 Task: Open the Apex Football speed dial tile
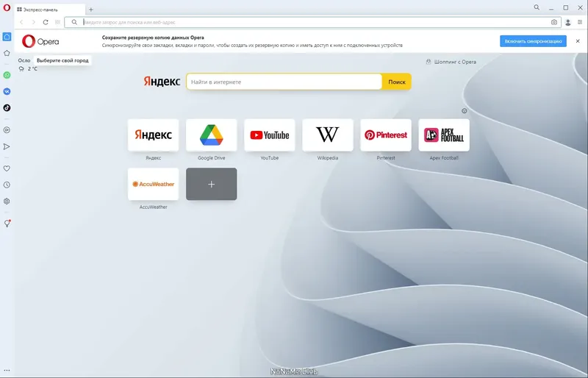click(444, 135)
